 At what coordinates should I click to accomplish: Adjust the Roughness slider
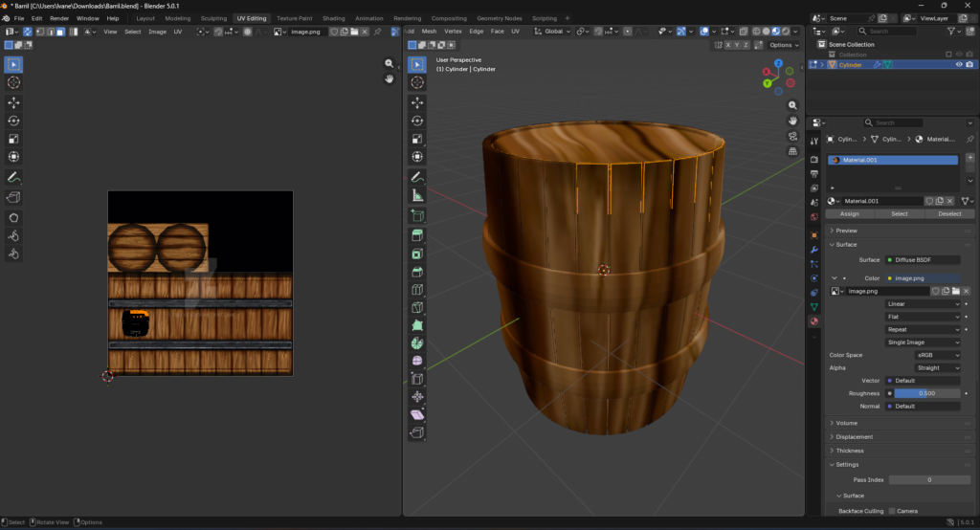pyautogui.click(x=927, y=393)
